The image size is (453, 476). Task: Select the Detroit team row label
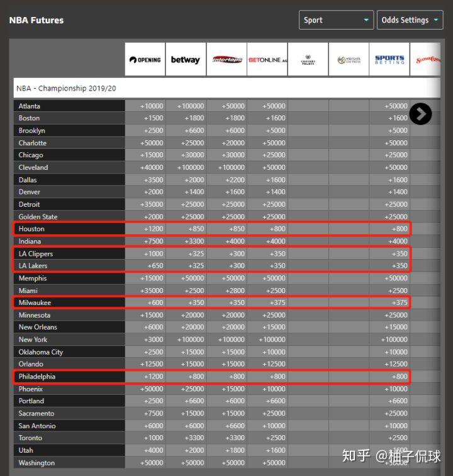(69, 204)
